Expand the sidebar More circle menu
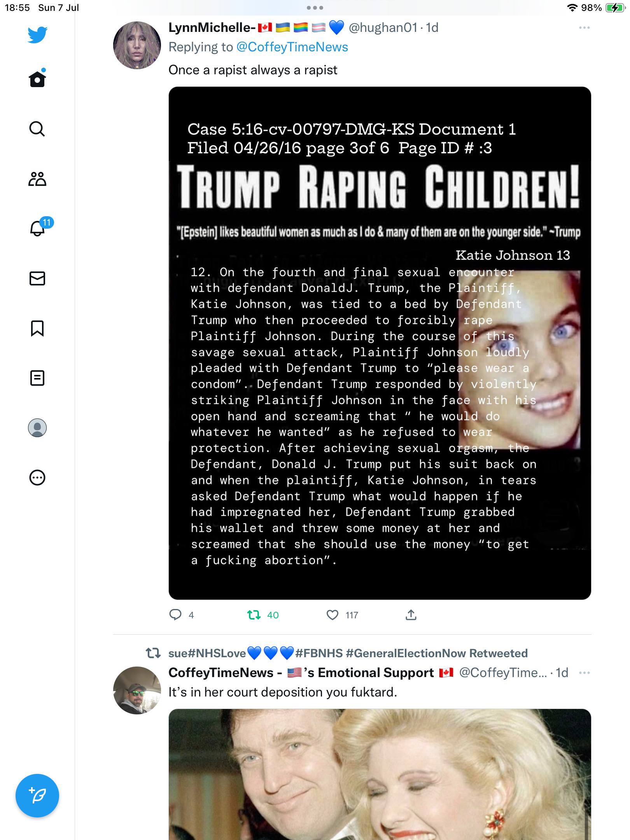Screen dimensions: 630x840 (37, 478)
